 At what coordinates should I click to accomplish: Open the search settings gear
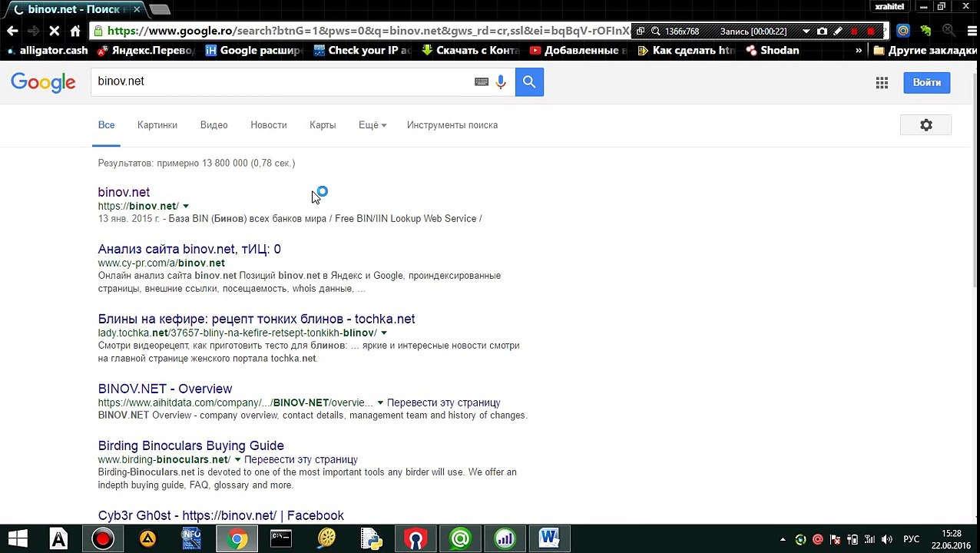(x=925, y=125)
